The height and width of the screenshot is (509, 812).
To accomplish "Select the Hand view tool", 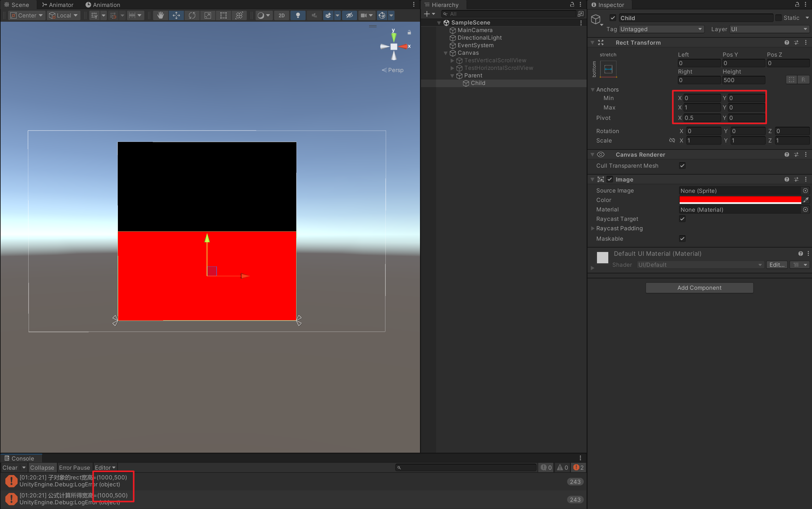I will coord(160,15).
